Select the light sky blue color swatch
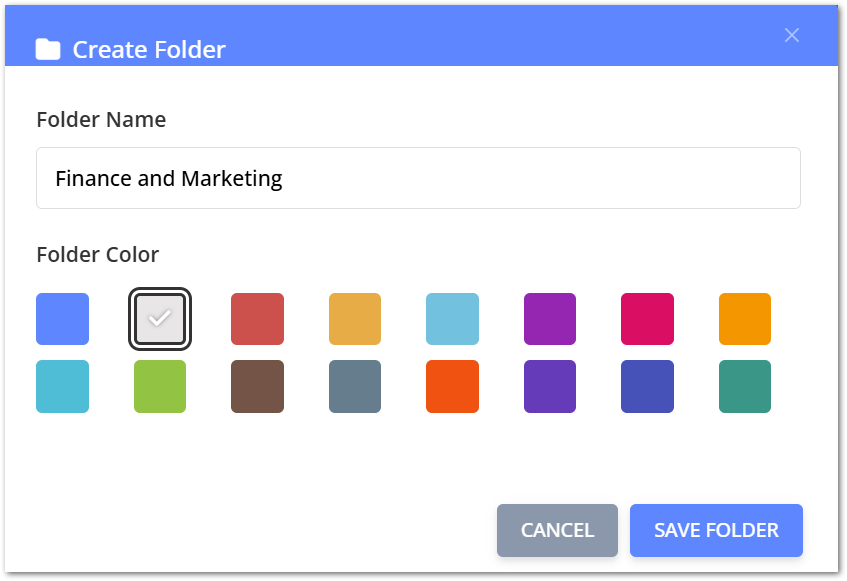The width and height of the screenshot is (847, 581). 453,319
